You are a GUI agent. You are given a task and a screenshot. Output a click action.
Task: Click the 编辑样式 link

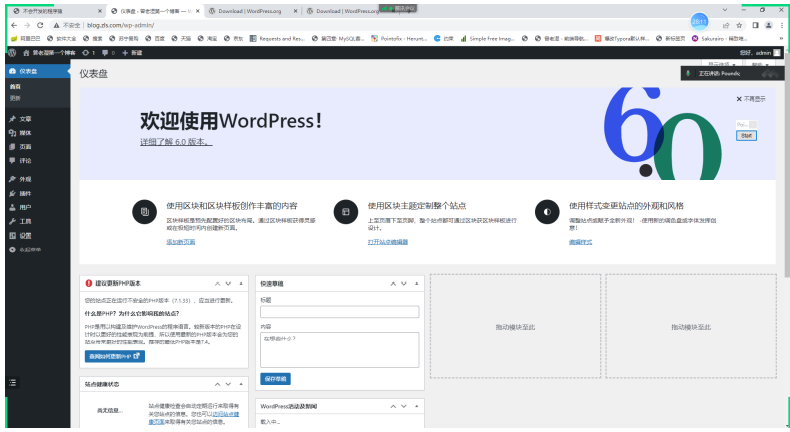(x=580, y=242)
